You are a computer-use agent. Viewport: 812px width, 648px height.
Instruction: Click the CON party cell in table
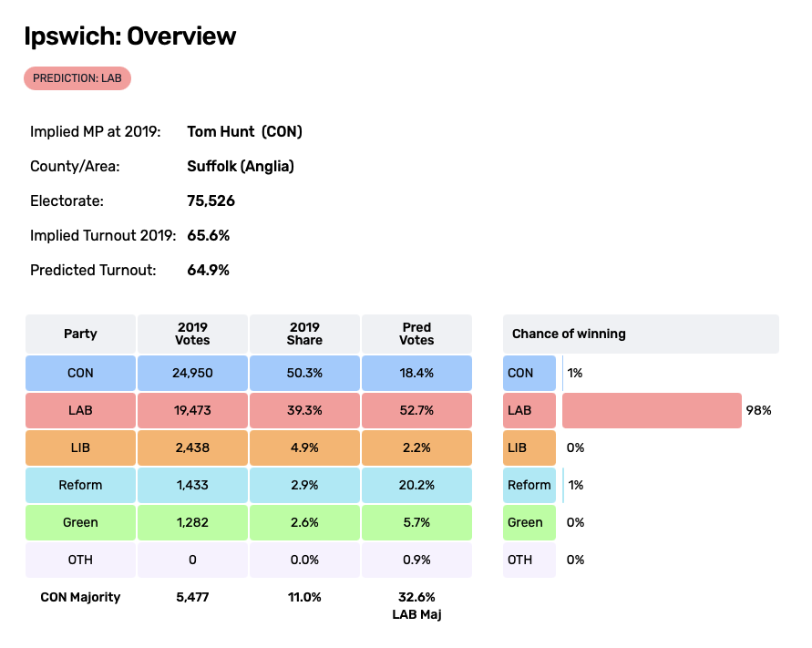click(80, 373)
